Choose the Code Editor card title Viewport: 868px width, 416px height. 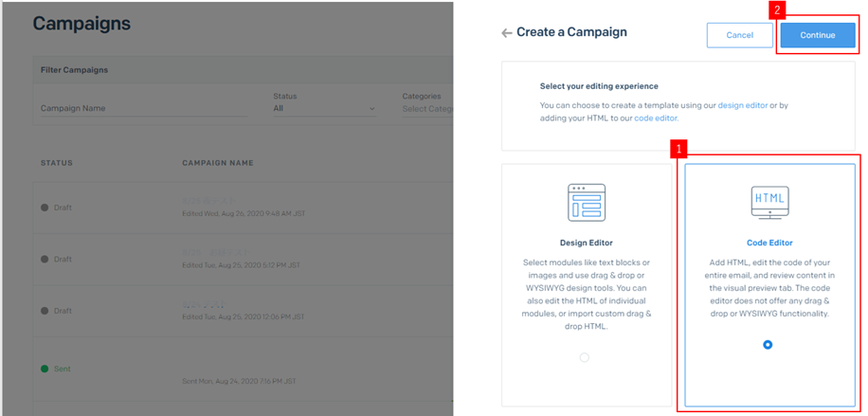point(768,243)
